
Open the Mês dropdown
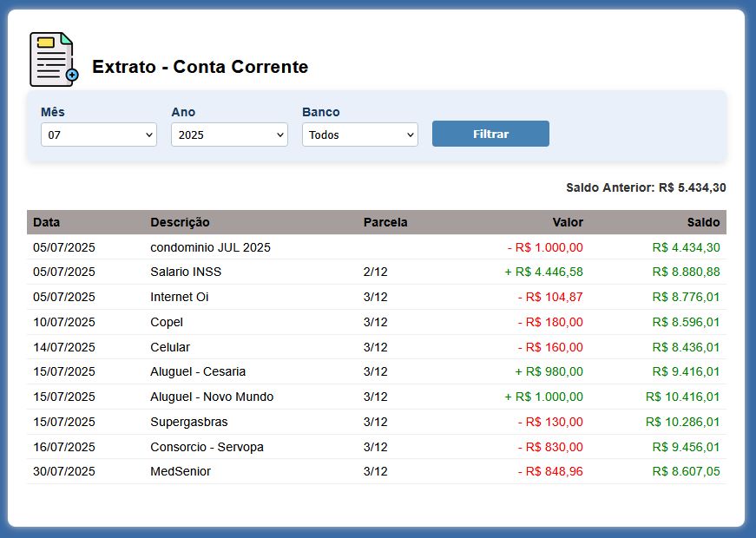(99, 134)
